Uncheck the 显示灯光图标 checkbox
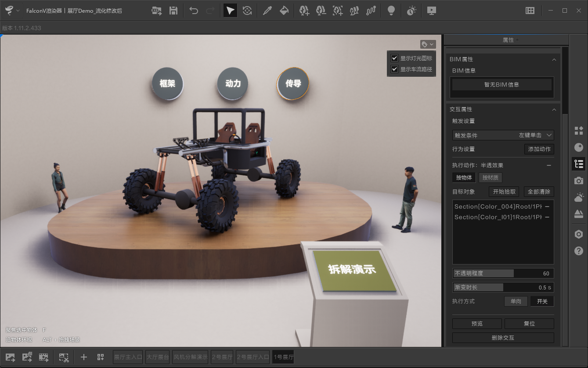The image size is (588, 368). coord(394,58)
